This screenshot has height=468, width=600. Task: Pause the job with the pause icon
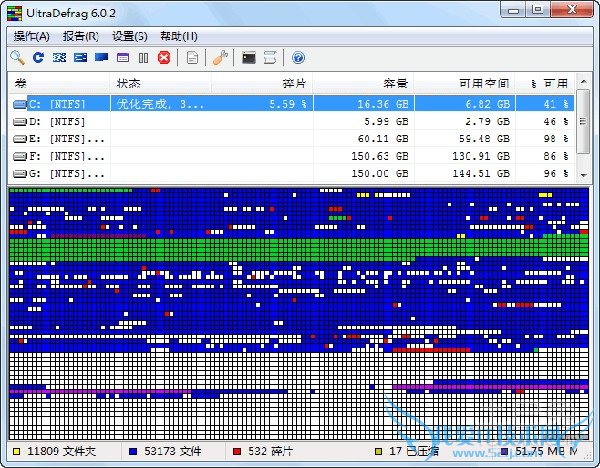(x=143, y=58)
